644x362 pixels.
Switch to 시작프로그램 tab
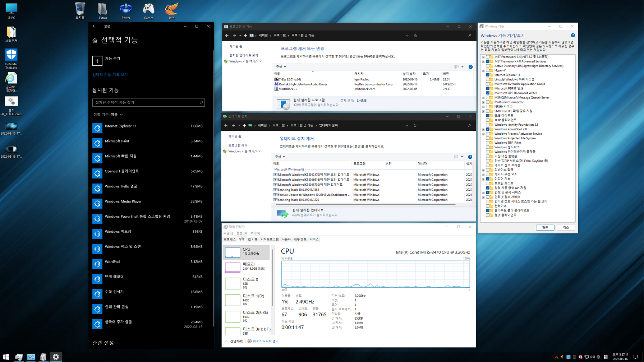point(270,239)
